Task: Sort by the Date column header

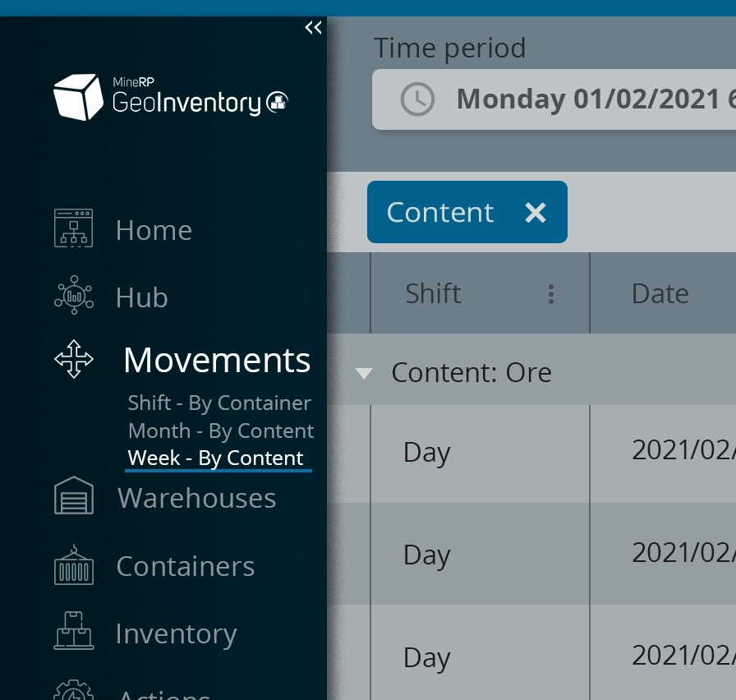Action: pyautogui.click(x=660, y=293)
